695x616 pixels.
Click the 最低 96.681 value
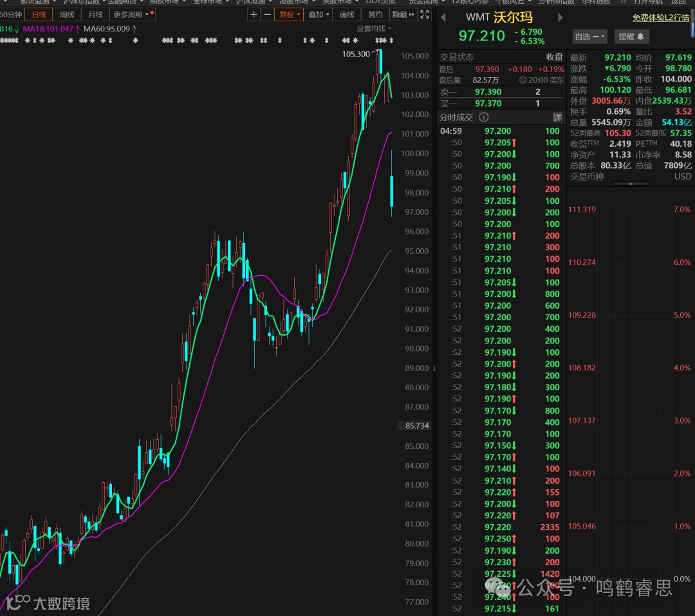(678, 90)
